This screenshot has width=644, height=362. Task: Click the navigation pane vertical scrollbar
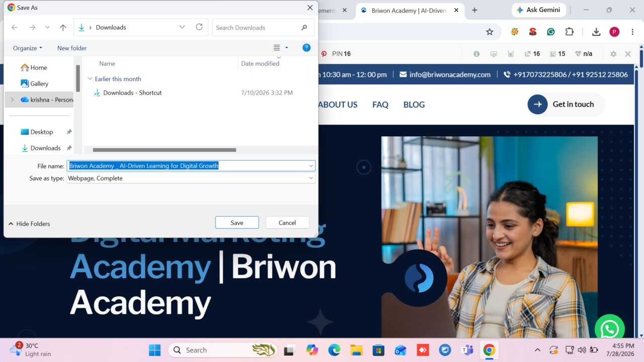[x=78, y=78]
